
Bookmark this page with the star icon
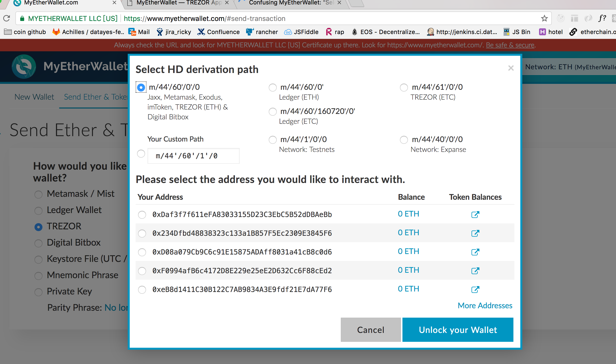pyautogui.click(x=544, y=18)
